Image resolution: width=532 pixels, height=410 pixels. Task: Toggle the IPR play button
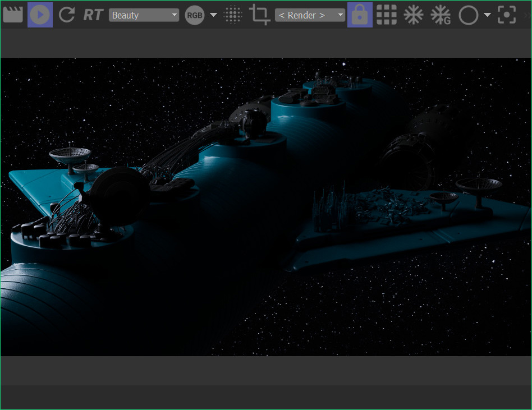40,15
